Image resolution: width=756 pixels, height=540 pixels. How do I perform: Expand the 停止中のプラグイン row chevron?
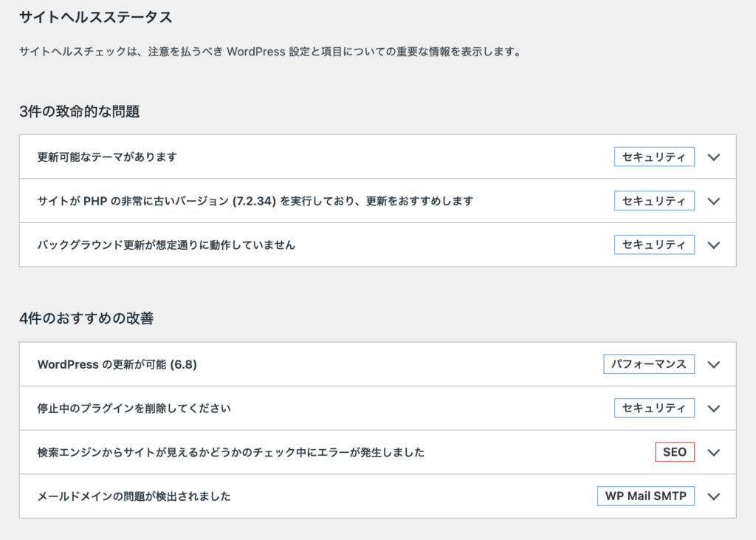pos(714,409)
